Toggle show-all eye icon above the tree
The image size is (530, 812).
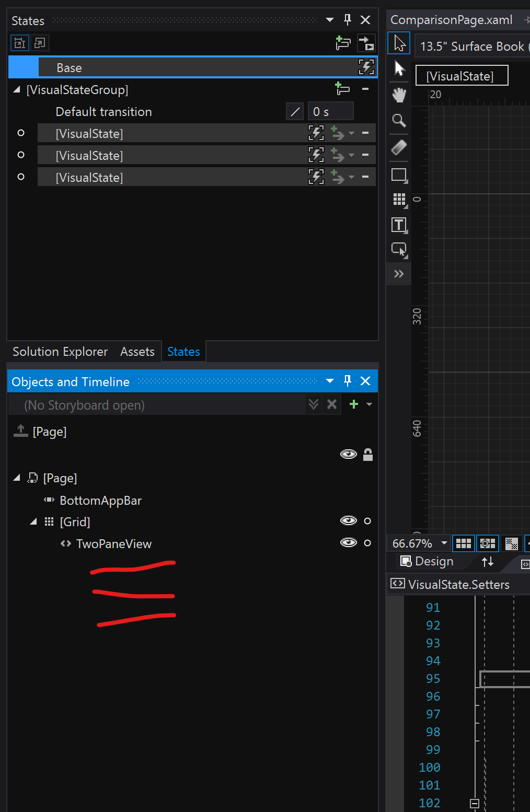[349, 454]
